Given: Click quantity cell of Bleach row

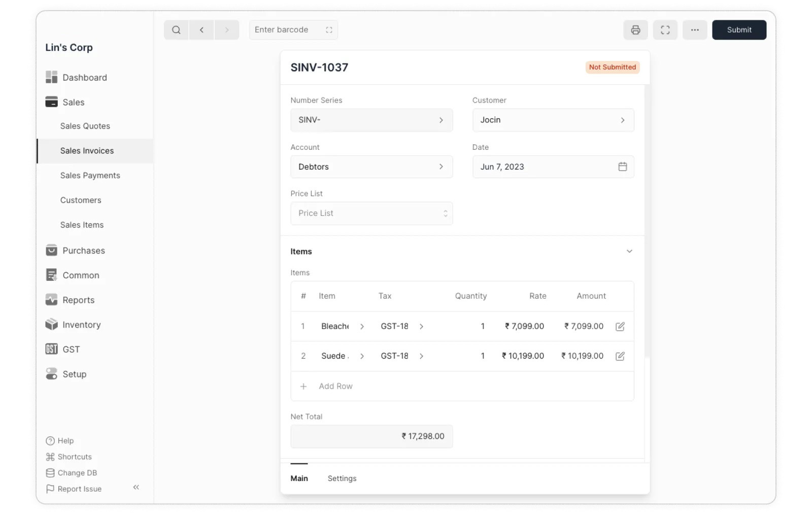Looking at the screenshot, I should [x=483, y=327].
